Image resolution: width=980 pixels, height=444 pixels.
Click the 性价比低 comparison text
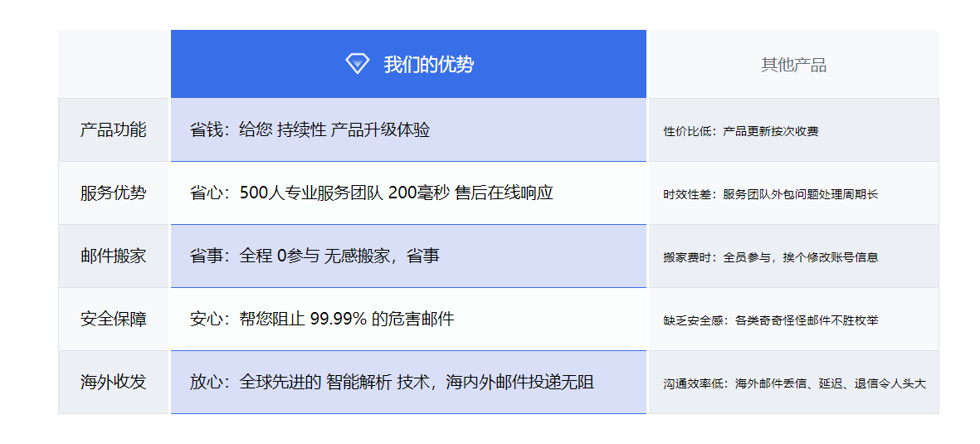click(741, 131)
